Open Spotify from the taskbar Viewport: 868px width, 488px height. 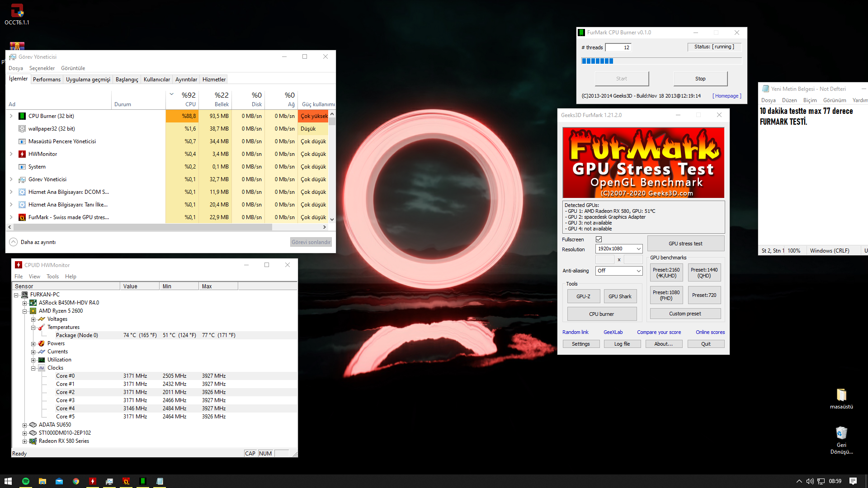point(26,481)
